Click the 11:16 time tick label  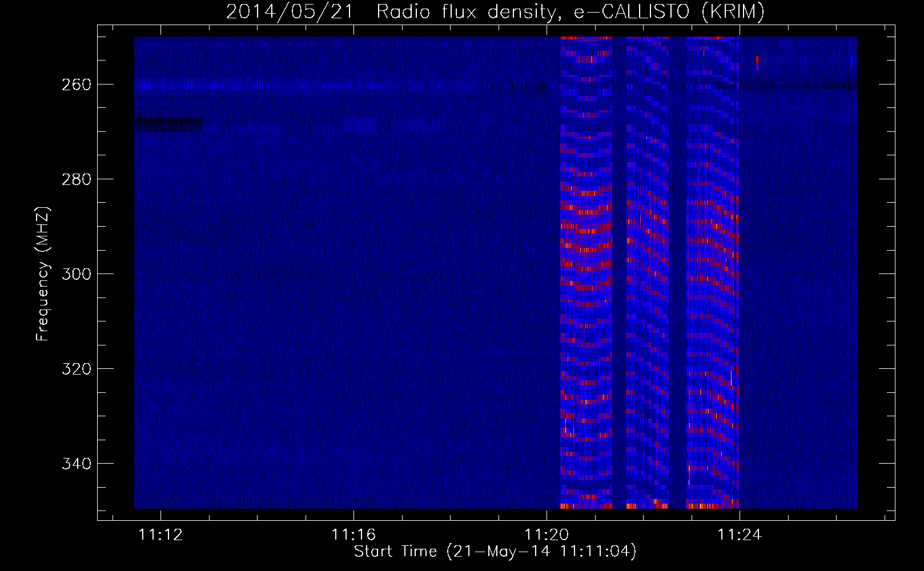click(353, 535)
